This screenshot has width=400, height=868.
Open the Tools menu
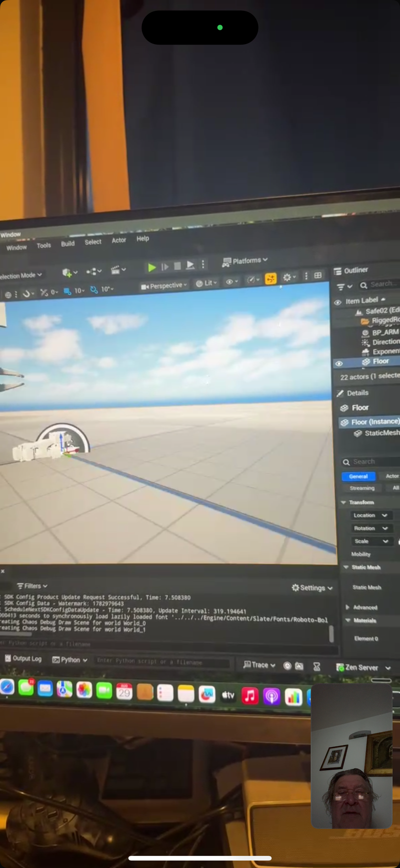[x=43, y=245]
